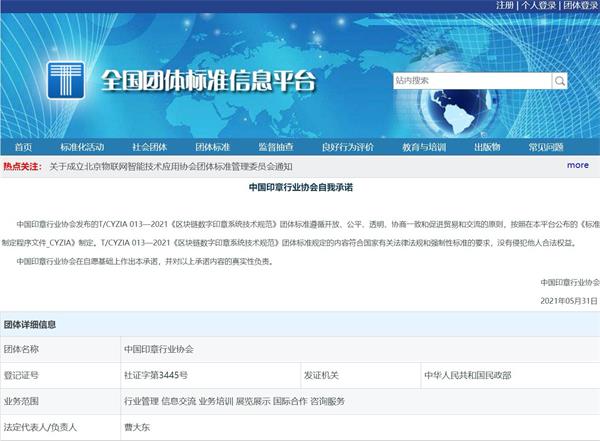Screen dimensions: 600x441
Task: Click the 全国团体标准信息平台 site title
Action: [207, 80]
